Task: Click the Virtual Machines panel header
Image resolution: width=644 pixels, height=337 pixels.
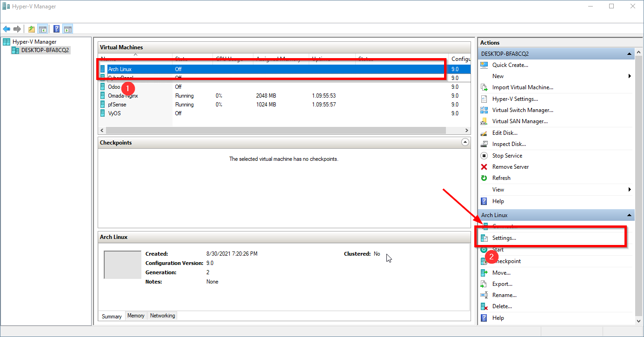Action: tap(284, 47)
